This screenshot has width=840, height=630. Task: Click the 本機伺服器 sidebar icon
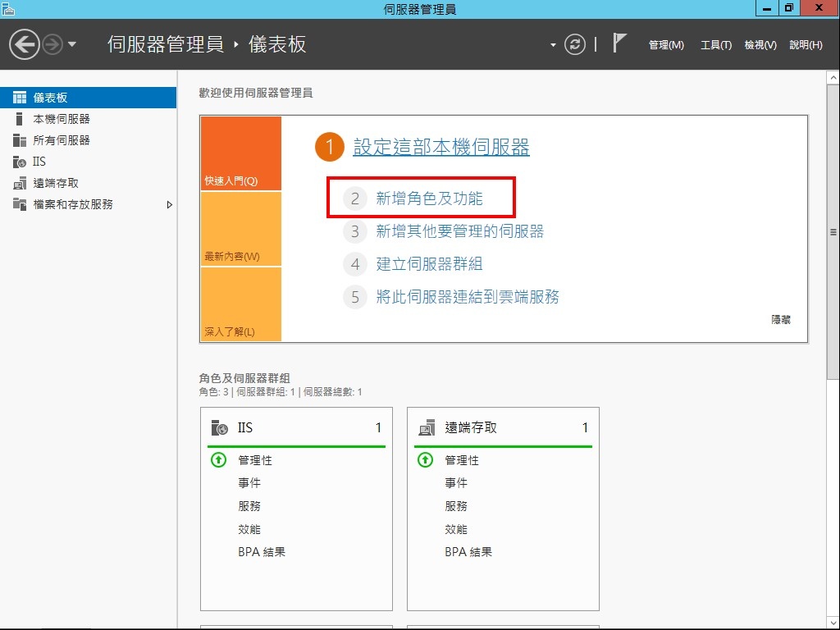20,119
